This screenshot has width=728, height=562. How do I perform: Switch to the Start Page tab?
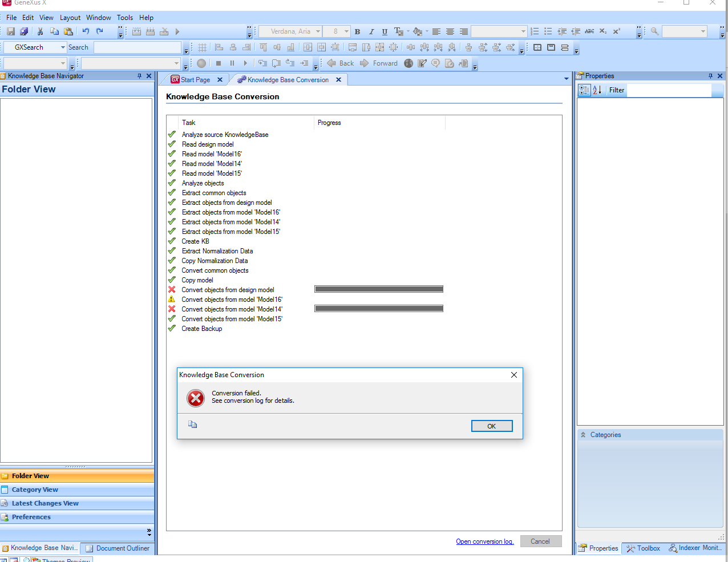point(195,80)
